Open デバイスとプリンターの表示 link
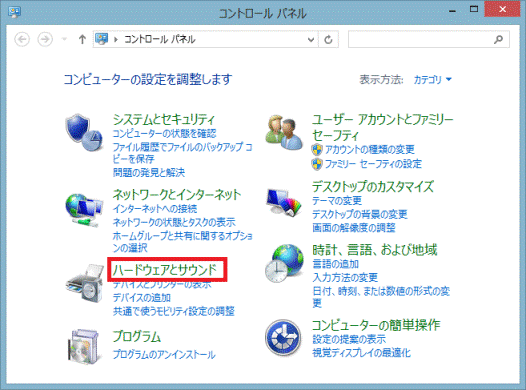This screenshot has height=390, width=526. pos(162,284)
